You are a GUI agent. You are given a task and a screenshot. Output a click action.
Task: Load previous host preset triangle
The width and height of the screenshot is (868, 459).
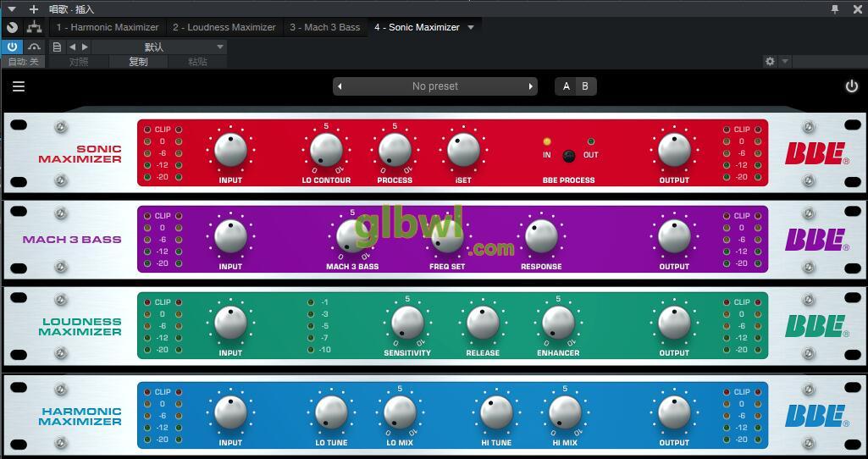pyautogui.click(x=73, y=47)
